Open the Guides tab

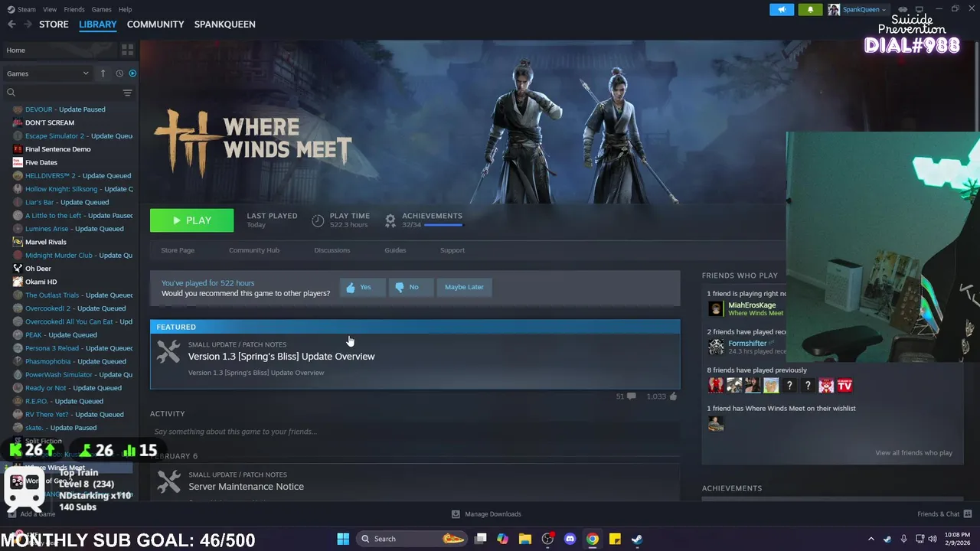pos(395,250)
